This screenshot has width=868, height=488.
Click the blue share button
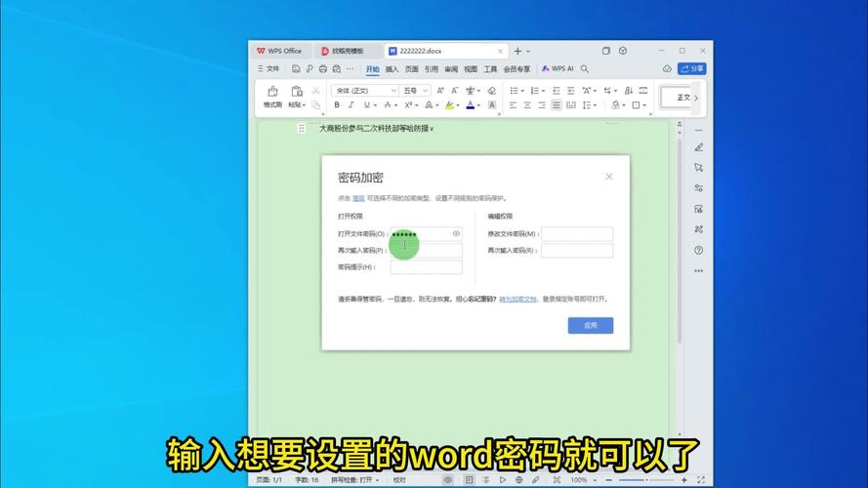click(x=692, y=68)
